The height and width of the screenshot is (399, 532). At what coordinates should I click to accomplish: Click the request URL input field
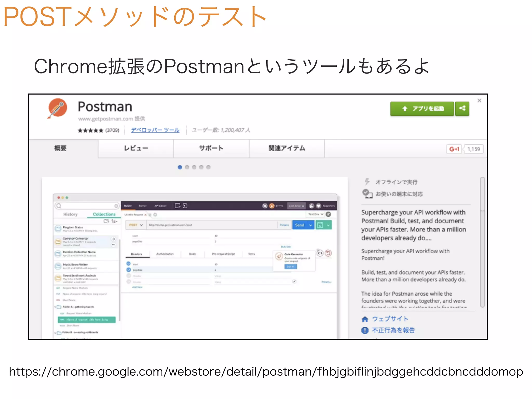click(212, 225)
